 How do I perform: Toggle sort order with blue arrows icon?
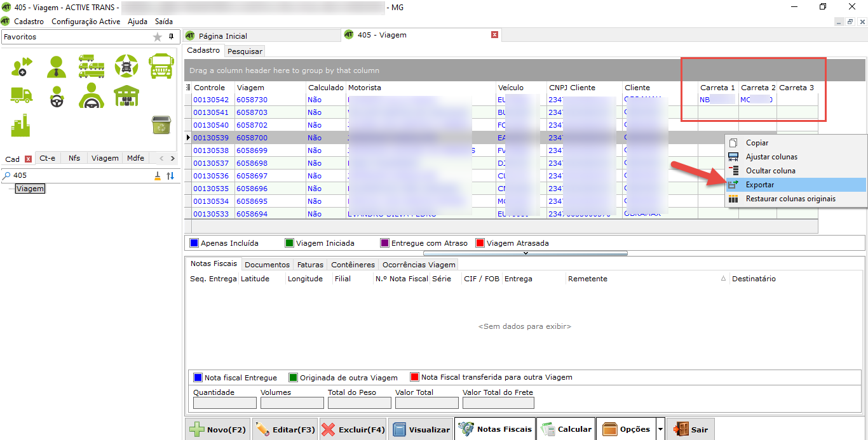coord(170,176)
